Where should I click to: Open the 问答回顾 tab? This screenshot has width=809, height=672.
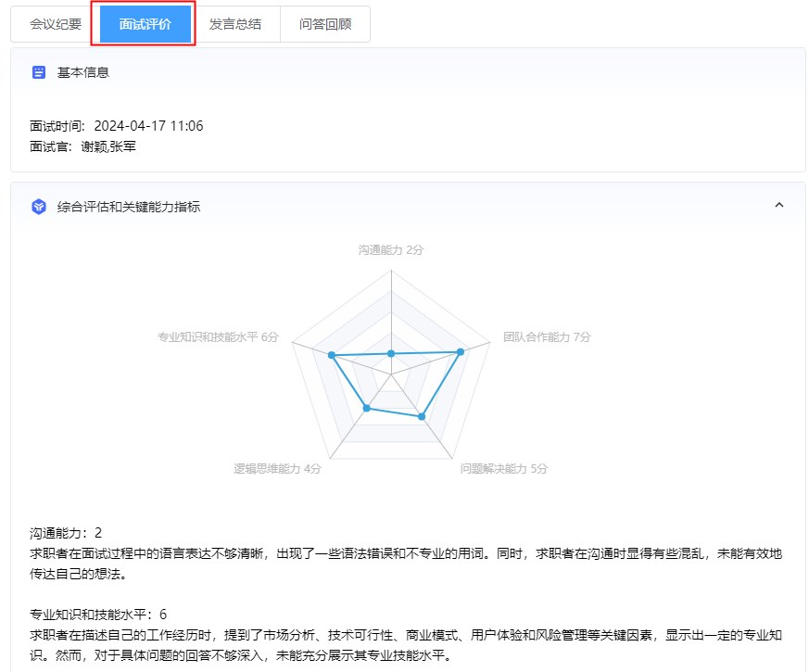(x=325, y=24)
